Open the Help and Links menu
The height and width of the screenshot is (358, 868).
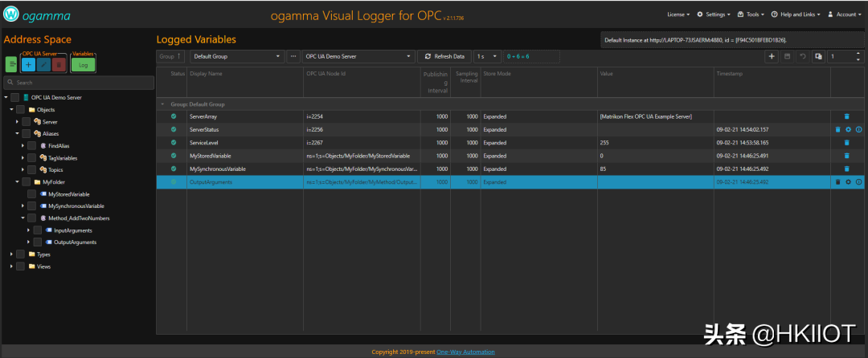796,15
